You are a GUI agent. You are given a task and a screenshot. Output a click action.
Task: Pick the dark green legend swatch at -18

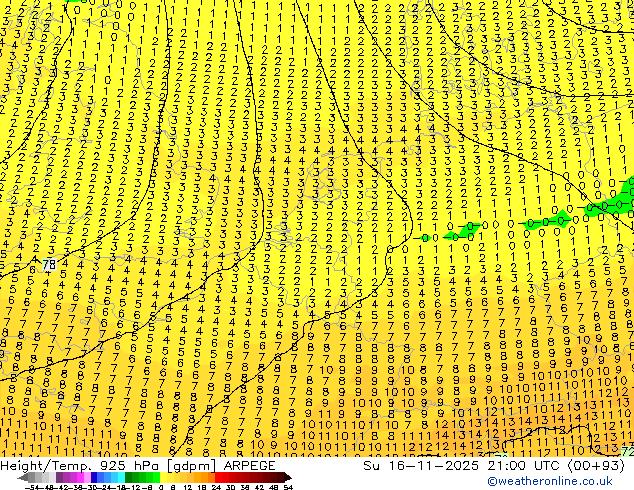[129, 477]
